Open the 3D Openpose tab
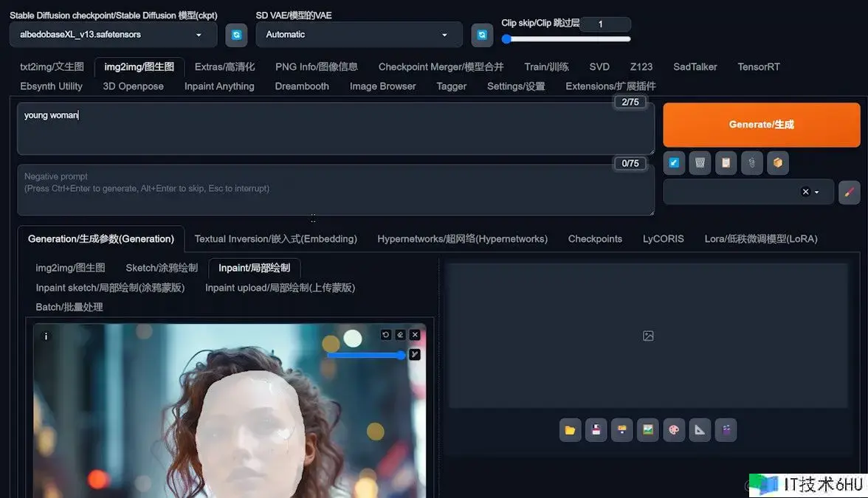The image size is (868, 498). coord(134,86)
